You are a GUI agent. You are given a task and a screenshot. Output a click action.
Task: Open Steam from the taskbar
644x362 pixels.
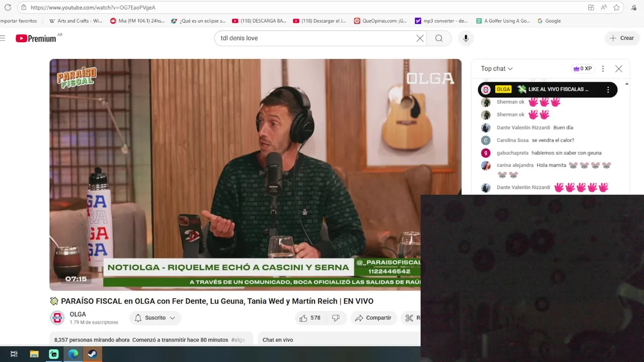93,354
